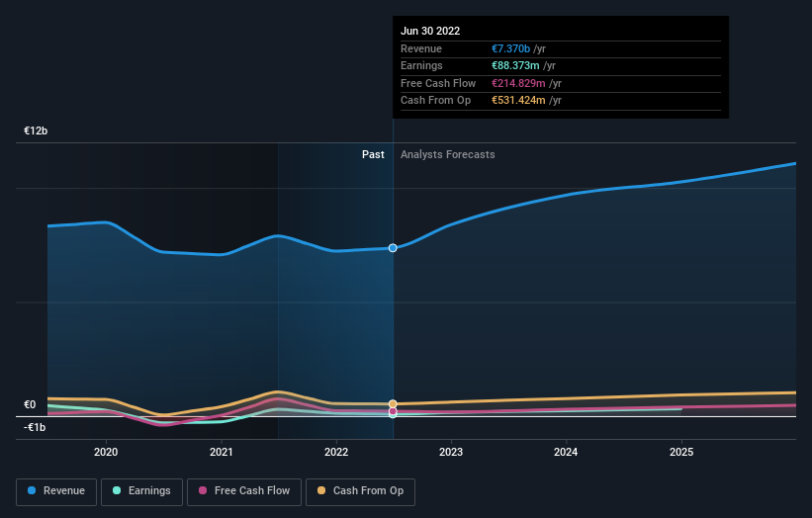Click the orange Cash From Op data point
Screen dimensions: 812x518
click(x=393, y=403)
